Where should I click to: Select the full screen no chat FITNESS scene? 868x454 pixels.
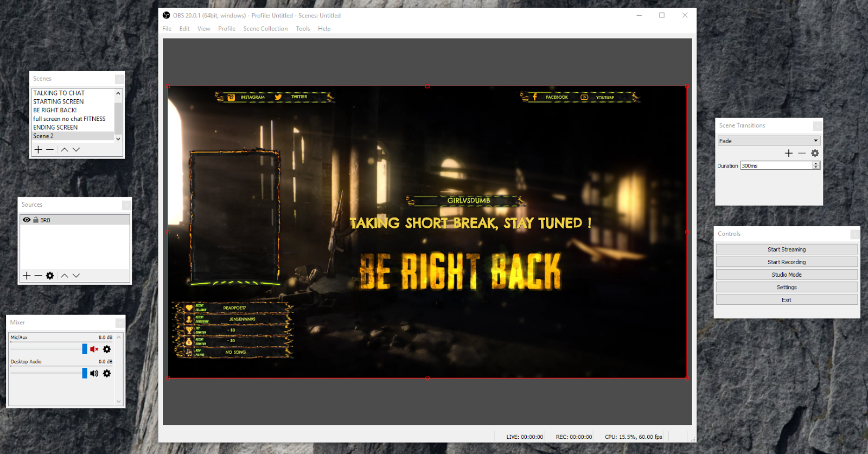[73, 119]
